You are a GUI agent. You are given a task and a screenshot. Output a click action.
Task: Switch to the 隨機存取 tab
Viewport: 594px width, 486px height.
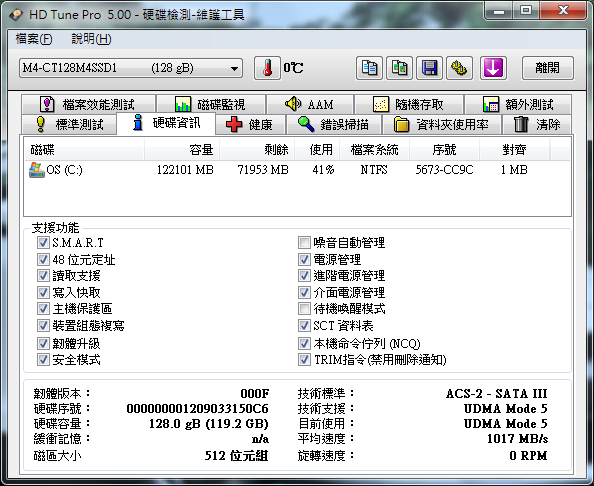[x=409, y=104]
